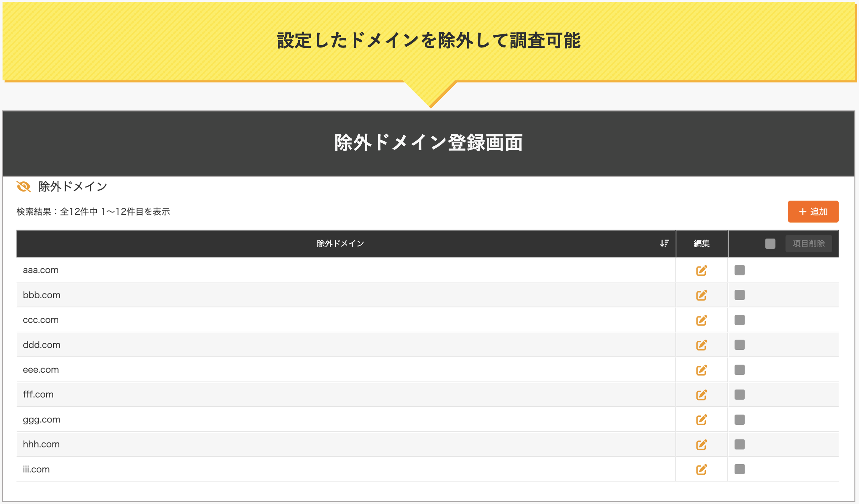859x504 pixels.
Task: Check the checkbox in the aaa.com row
Action: tap(739, 270)
